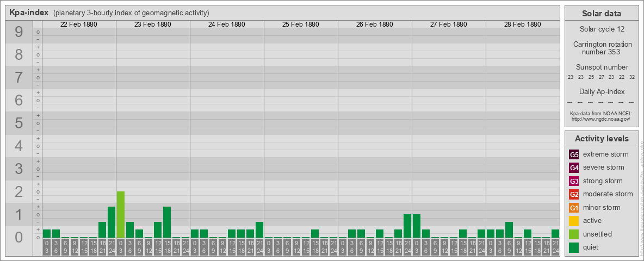
Task: Click 'Kpa-data from NOAA NCEI:' text
Action: [602, 114]
